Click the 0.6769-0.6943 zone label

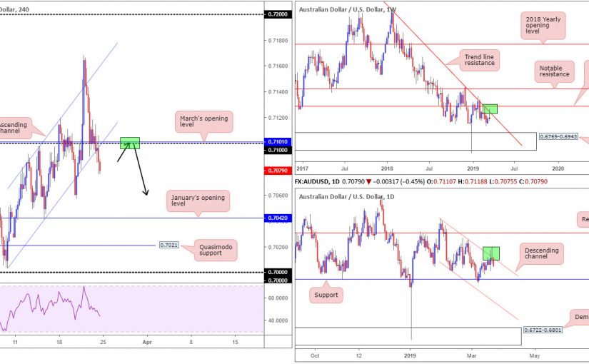click(560, 136)
